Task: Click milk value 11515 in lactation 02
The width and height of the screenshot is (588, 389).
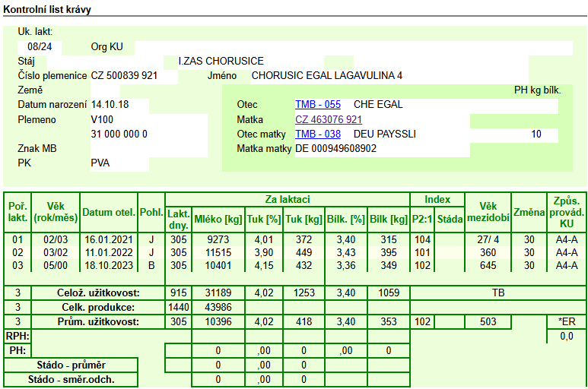Action: click(218, 252)
